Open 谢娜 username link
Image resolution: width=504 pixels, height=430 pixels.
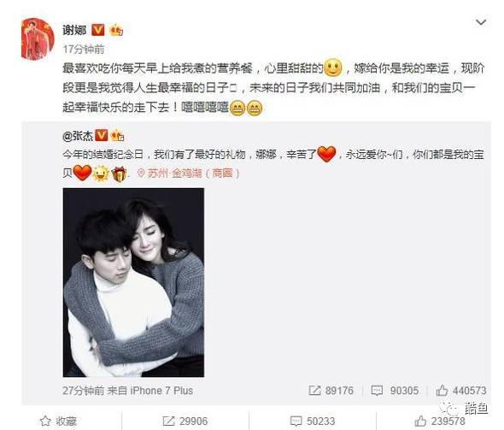click(x=74, y=30)
